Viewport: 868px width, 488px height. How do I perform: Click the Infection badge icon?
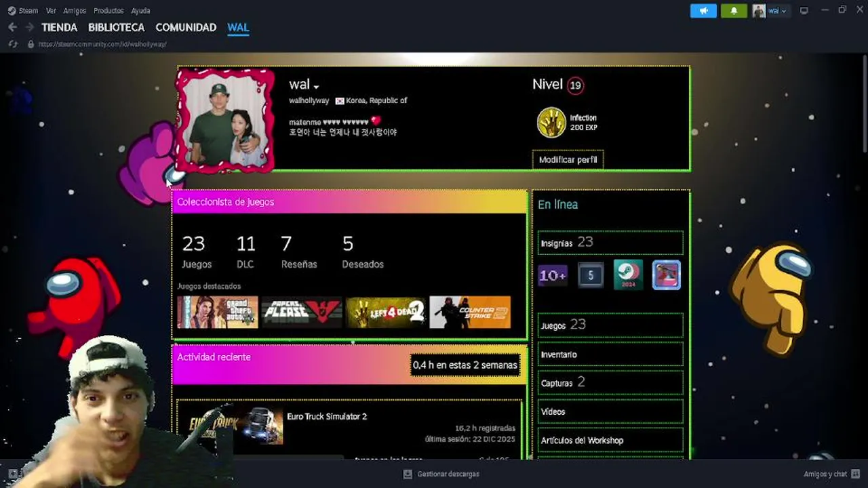pyautogui.click(x=551, y=123)
